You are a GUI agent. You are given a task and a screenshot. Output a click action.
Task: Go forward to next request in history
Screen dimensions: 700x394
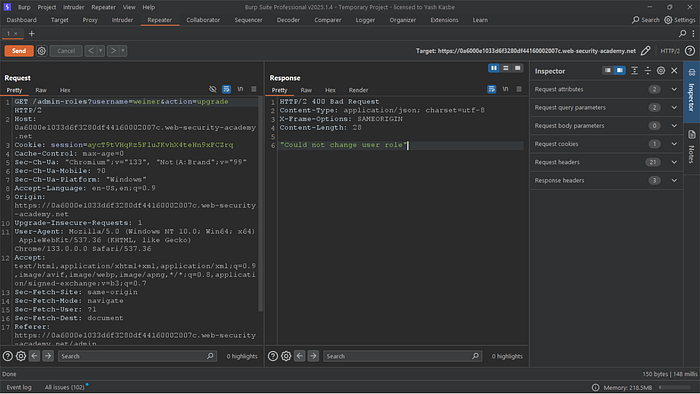point(113,51)
